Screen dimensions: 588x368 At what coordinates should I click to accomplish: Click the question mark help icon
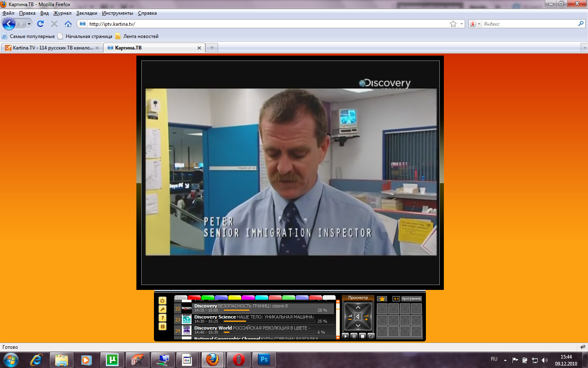tap(163, 318)
